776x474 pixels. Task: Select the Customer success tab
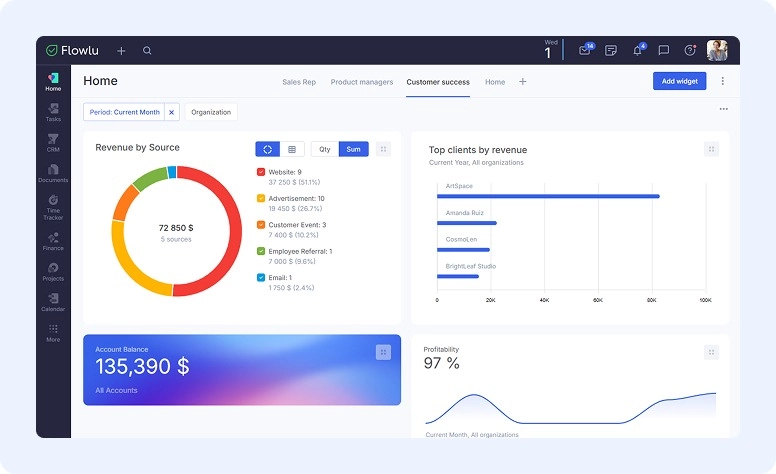(x=438, y=82)
